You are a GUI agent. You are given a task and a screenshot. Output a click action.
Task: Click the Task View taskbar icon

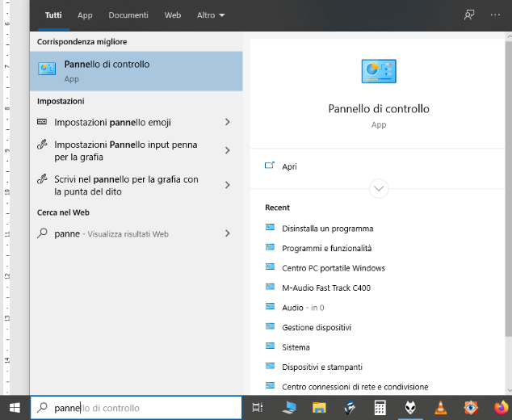click(258, 408)
